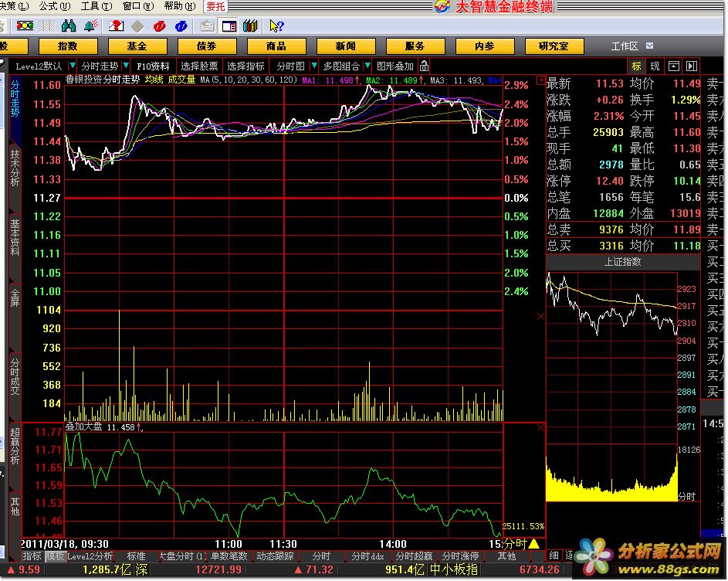Click the red round info icon
This screenshot has width=728, height=581.
159,26
